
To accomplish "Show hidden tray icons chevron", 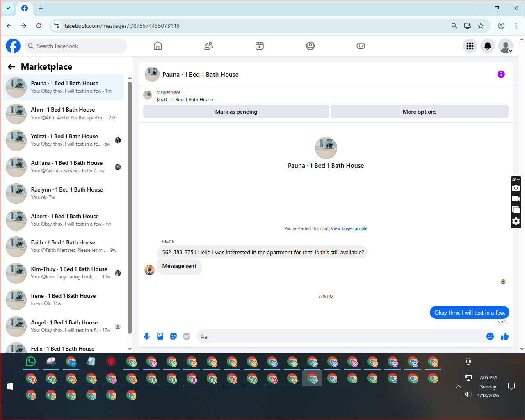I will [x=459, y=386].
